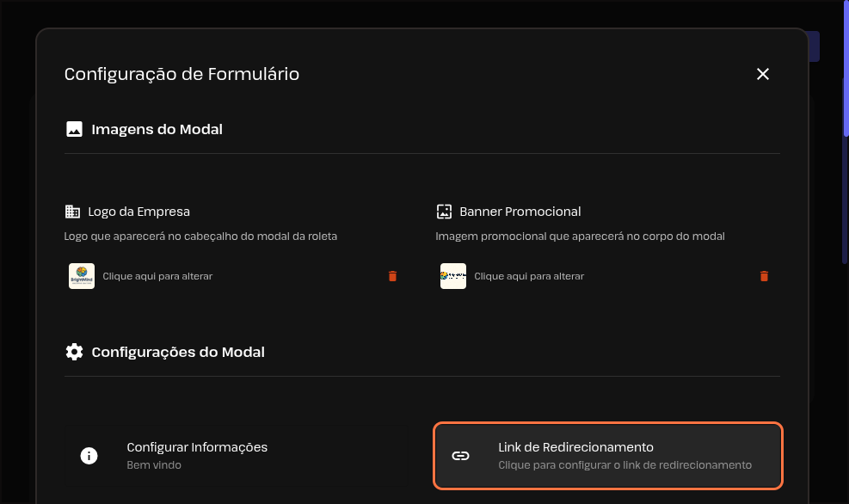This screenshot has height=504, width=849.
Task: Click the chain link icon in redirect card
Action: click(461, 456)
